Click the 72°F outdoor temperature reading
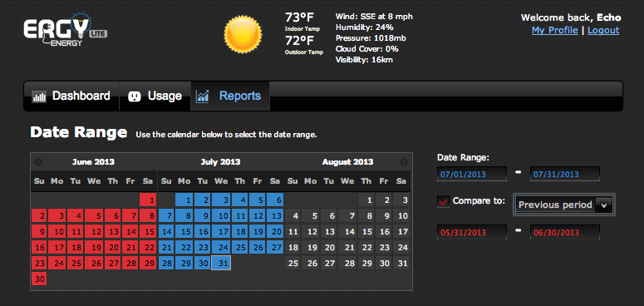The image size is (644, 306). [299, 41]
